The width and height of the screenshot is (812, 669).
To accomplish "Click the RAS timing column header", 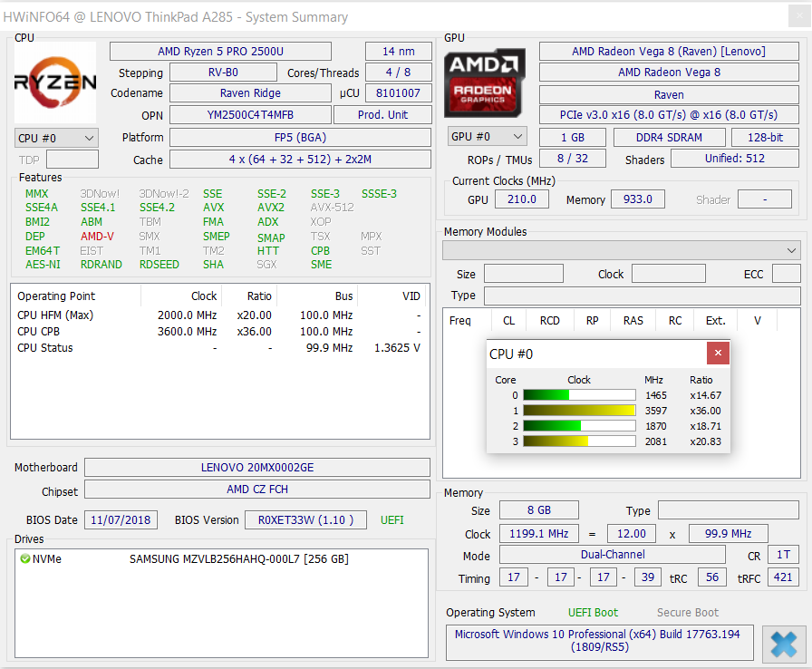I will [x=633, y=321].
